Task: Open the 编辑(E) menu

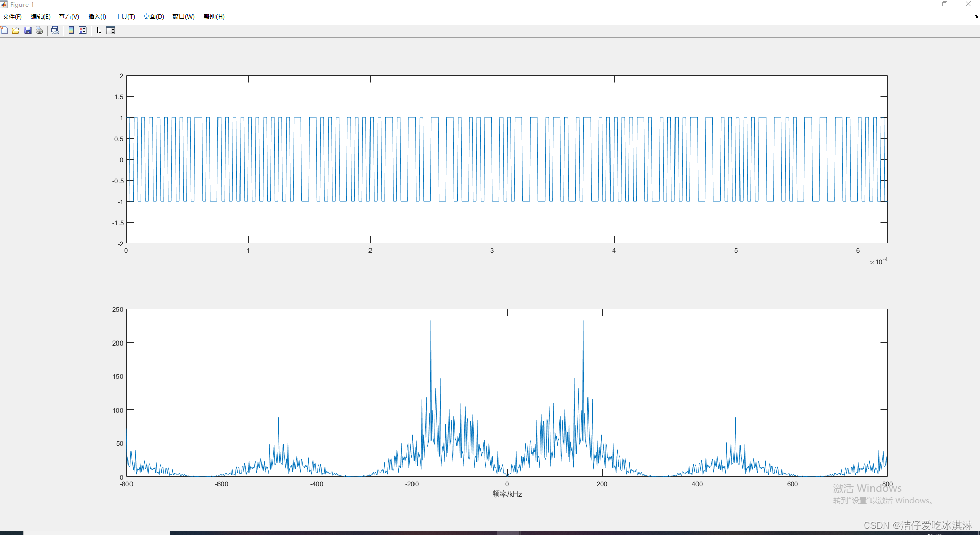Action: point(40,17)
